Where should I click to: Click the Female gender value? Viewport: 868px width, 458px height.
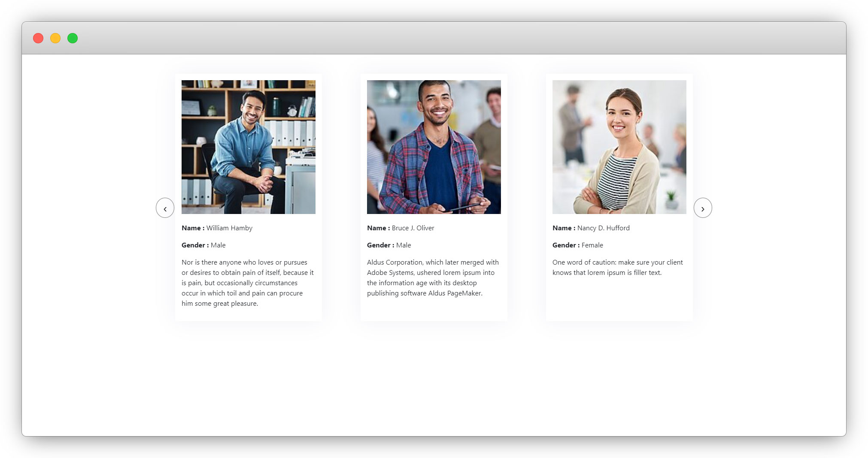(x=592, y=245)
